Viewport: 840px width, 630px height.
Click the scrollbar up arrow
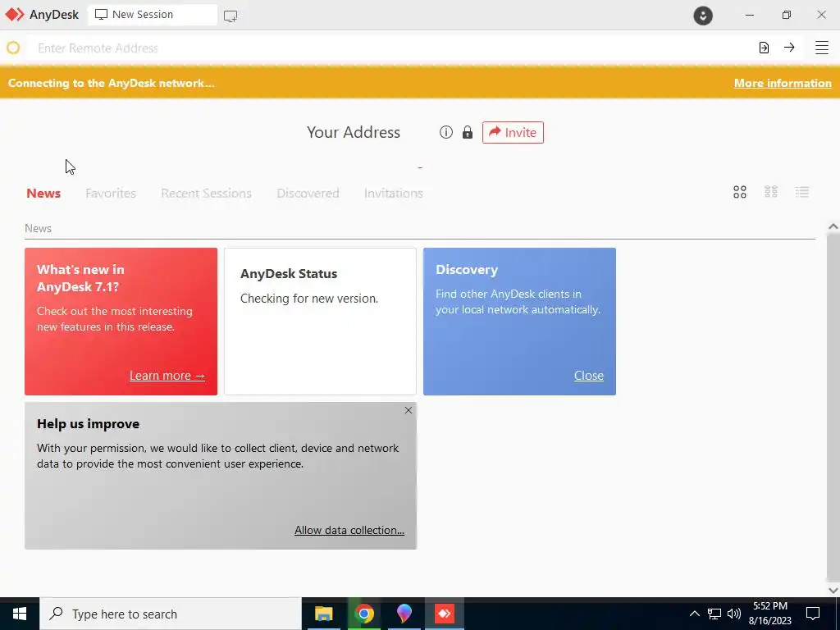coord(833,226)
